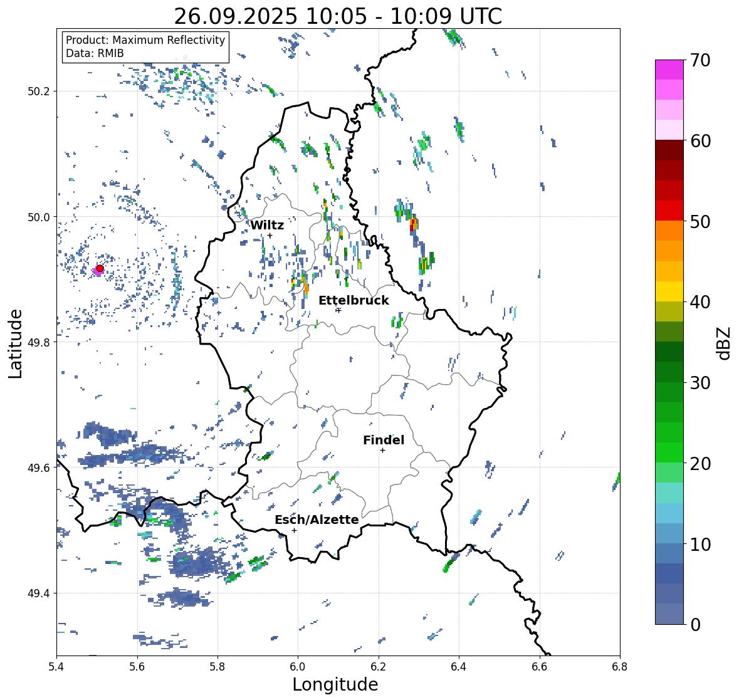Click the 6.6 longitude tick label
Image resolution: width=739 pixels, height=700 pixels.
tap(540, 667)
